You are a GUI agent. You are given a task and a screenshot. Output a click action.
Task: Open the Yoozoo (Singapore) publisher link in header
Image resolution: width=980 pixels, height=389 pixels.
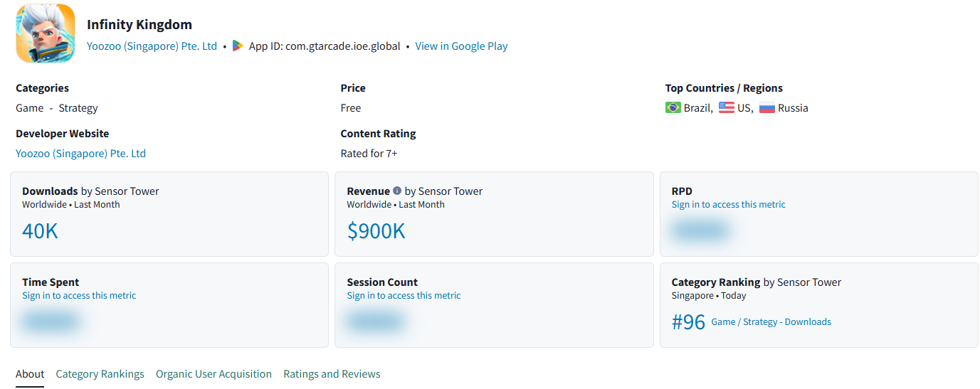click(x=152, y=46)
